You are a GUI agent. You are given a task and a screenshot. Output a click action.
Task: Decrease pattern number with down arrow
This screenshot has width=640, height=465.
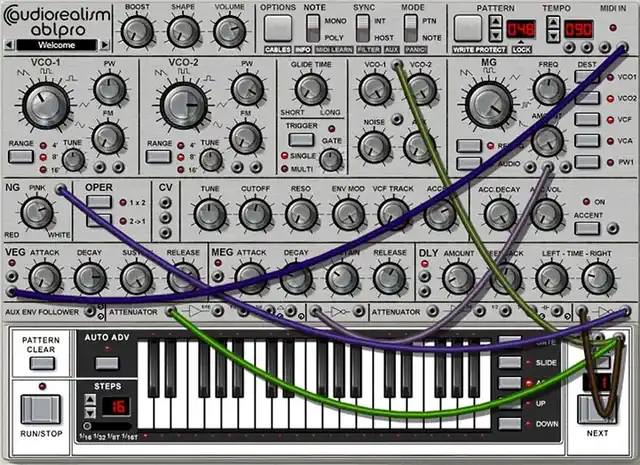click(x=496, y=36)
